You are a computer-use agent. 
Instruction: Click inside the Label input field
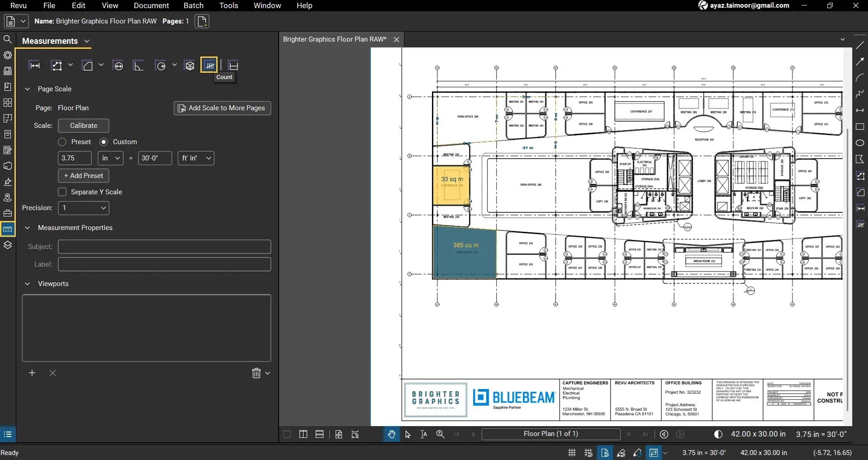[x=164, y=264]
